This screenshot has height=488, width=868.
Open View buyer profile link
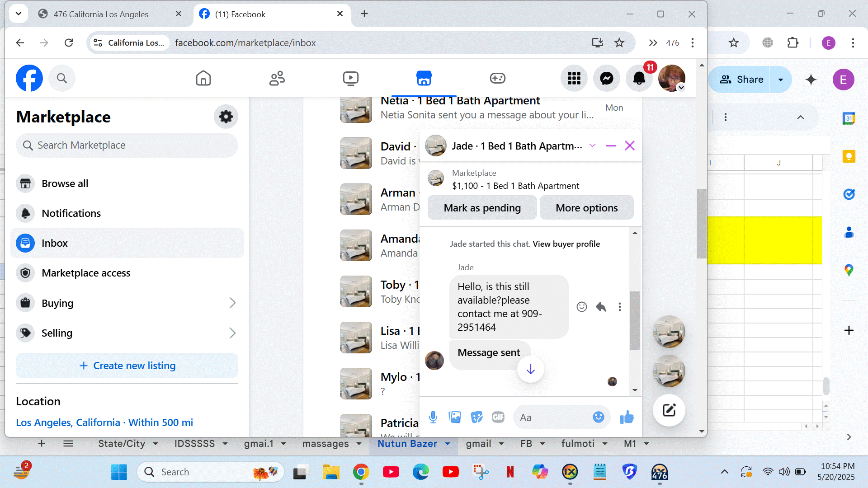tap(566, 244)
